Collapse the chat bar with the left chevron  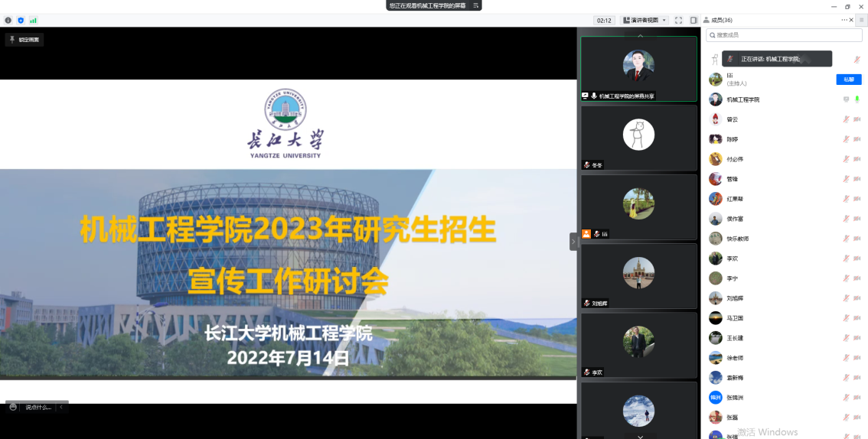pos(61,407)
